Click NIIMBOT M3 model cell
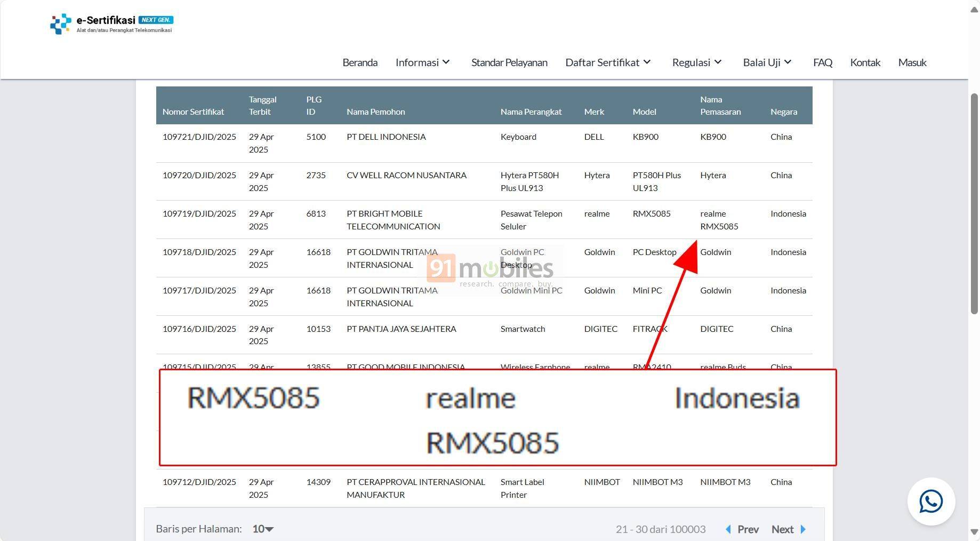The height and width of the screenshot is (541, 980). 657,482
